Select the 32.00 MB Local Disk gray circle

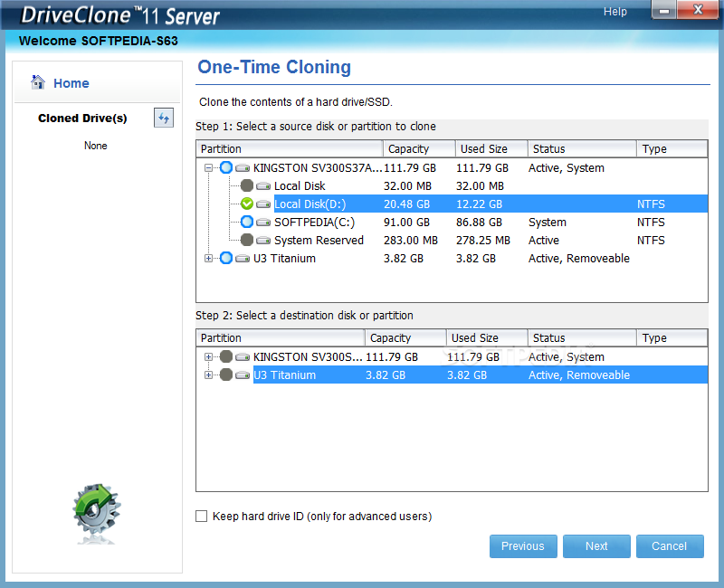[247, 185]
